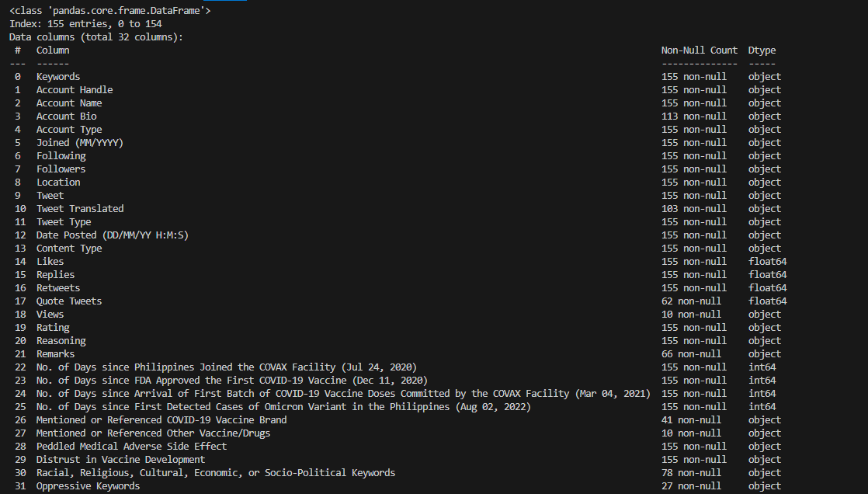Select the 'Tweet Type' column name
868x494 pixels.
pos(64,222)
